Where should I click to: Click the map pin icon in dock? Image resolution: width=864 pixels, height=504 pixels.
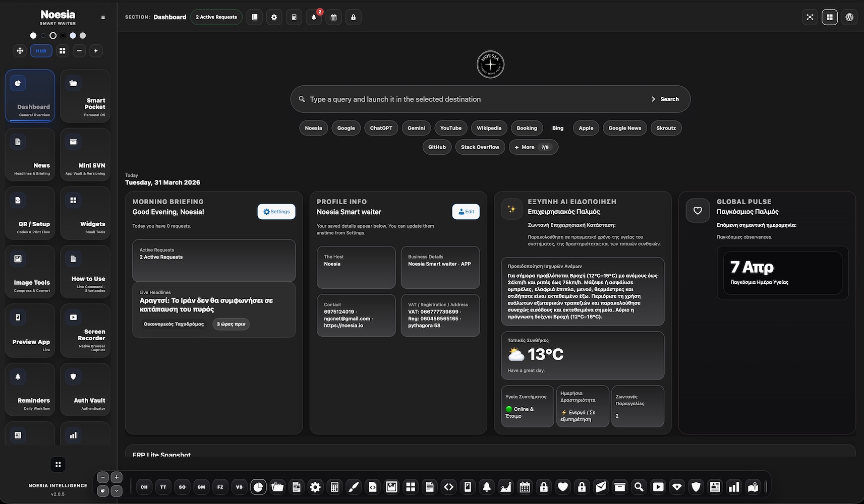753,487
